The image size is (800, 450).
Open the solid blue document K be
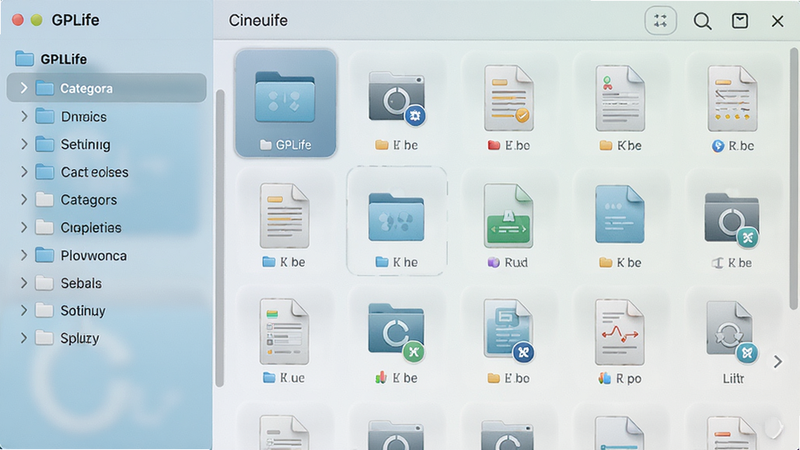pos(620,214)
